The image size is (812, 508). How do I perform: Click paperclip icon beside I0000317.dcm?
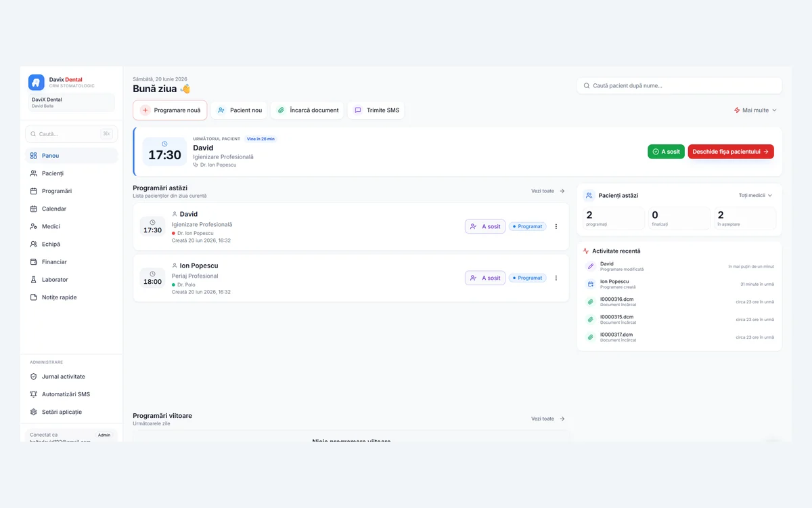click(590, 337)
